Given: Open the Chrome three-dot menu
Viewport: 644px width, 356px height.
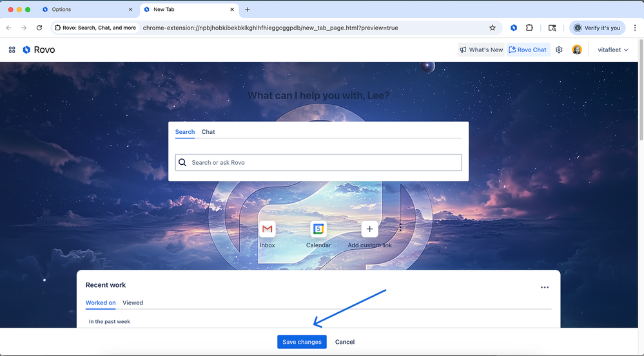Looking at the screenshot, I should [x=635, y=28].
